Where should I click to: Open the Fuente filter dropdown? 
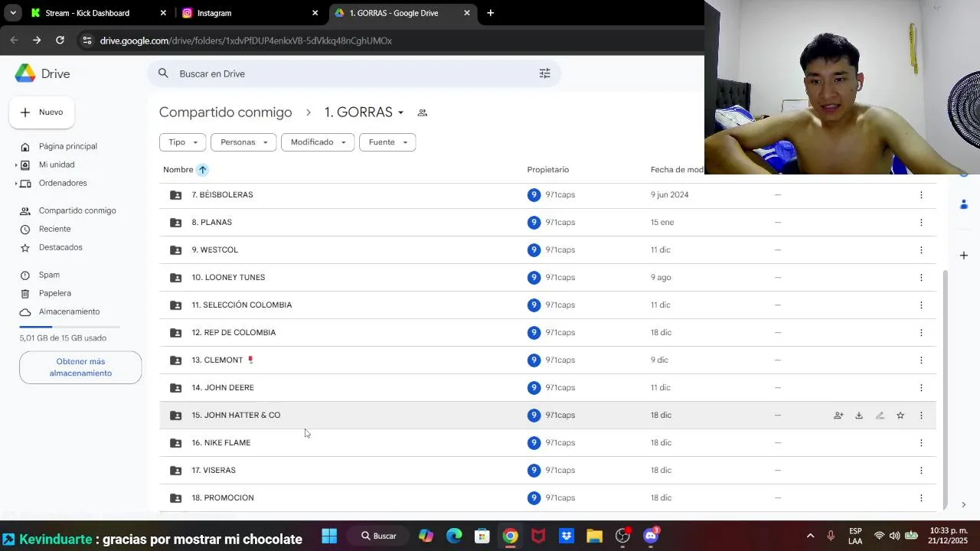(387, 142)
